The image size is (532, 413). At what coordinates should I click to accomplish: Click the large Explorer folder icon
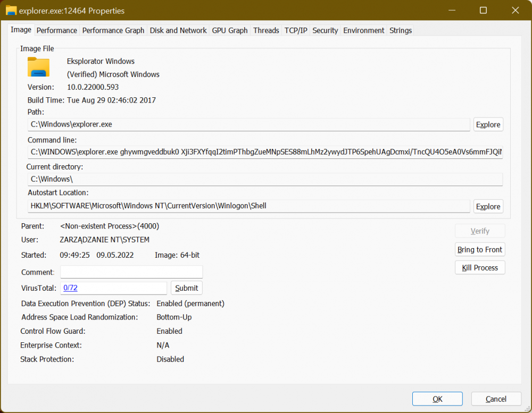pos(38,68)
